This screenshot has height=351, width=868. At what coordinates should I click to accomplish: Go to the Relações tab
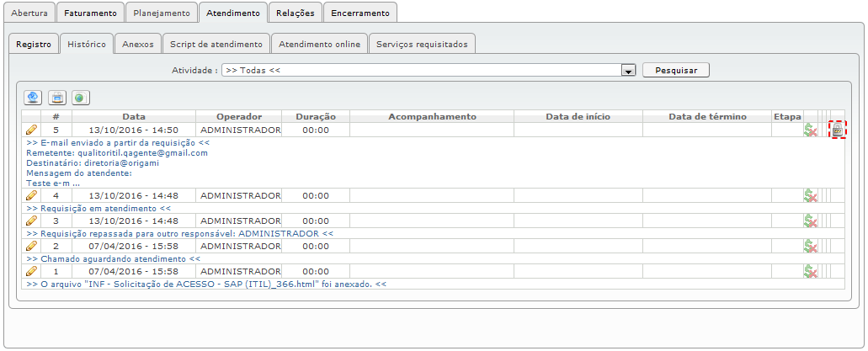[296, 13]
